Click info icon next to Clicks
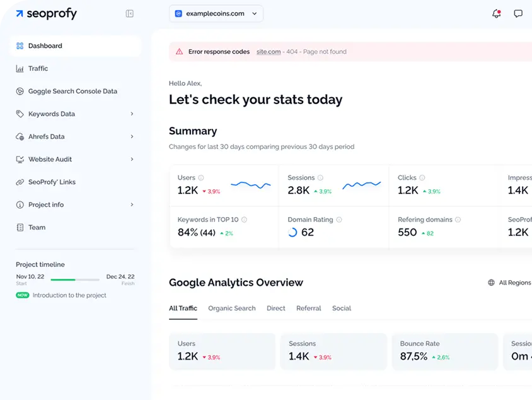The height and width of the screenshot is (400, 532). pos(422,177)
